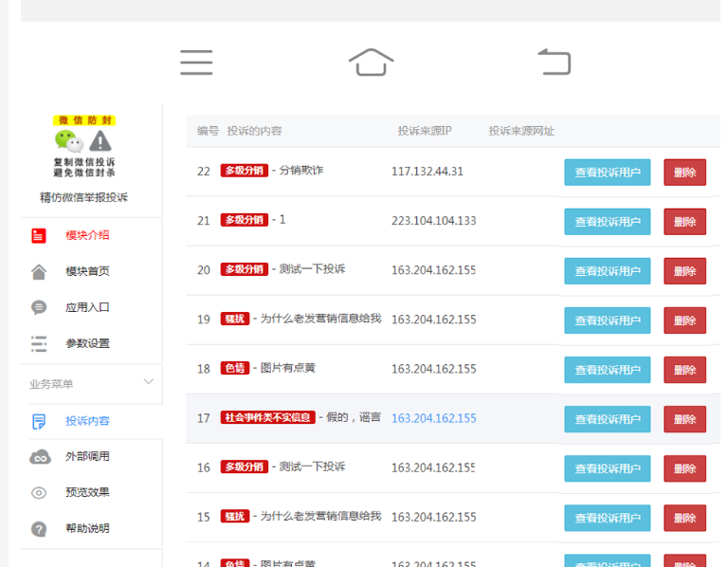View complaint users for row 22
Viewport: 728px width, 567px height.
(608, 173)
